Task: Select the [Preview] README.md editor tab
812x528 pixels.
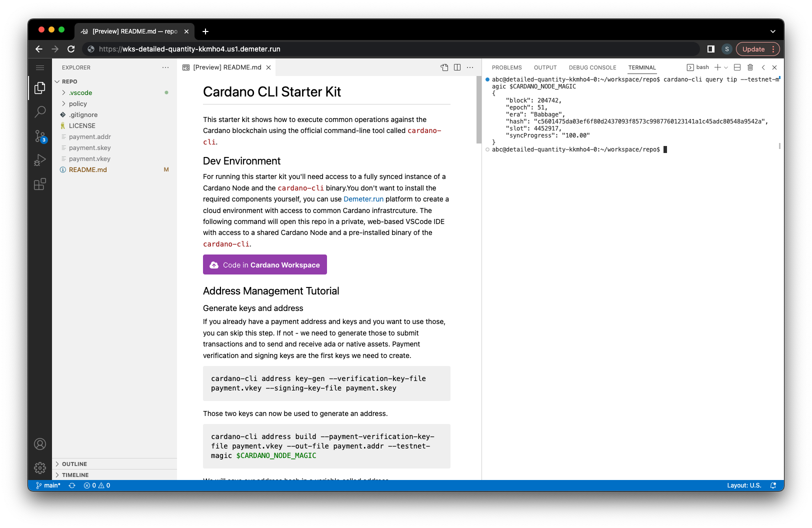Action: (226, 67)
